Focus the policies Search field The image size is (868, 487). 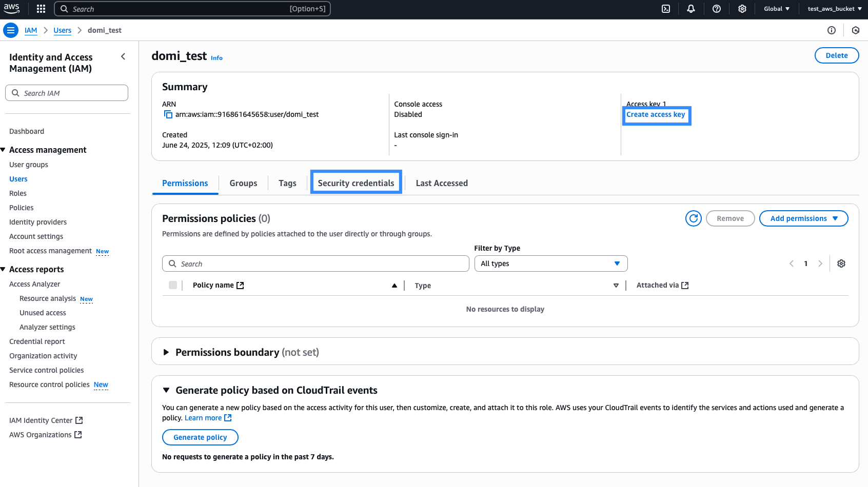click(315, 263)
